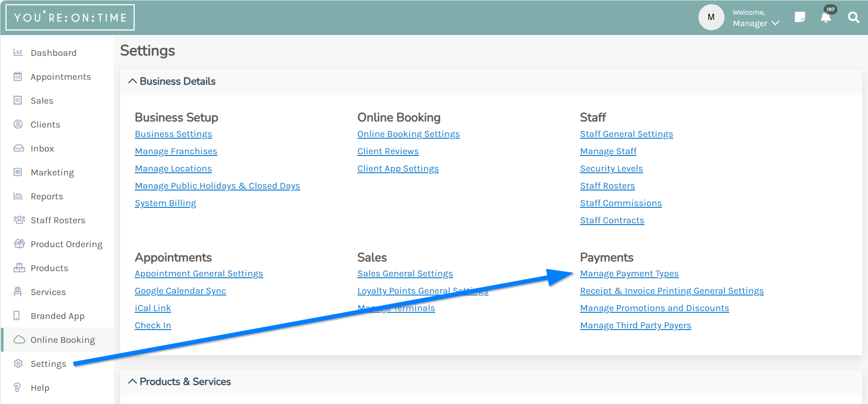
Task: Click the Inbox tray icon
Action: click(x=18, y=148)
